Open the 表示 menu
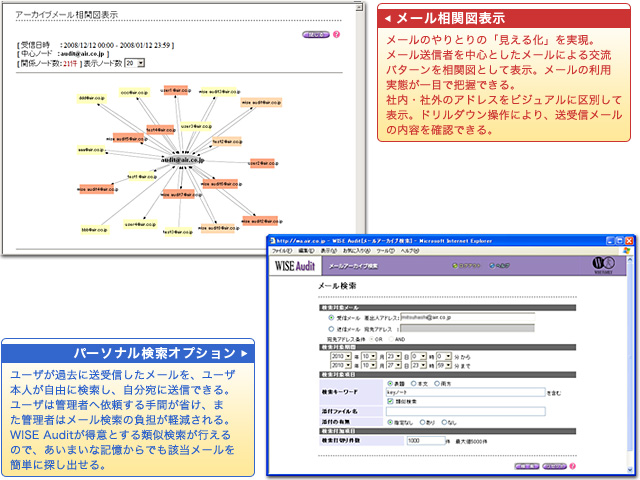The height and width of the screenshot is (480, 640). coord(329,251)
